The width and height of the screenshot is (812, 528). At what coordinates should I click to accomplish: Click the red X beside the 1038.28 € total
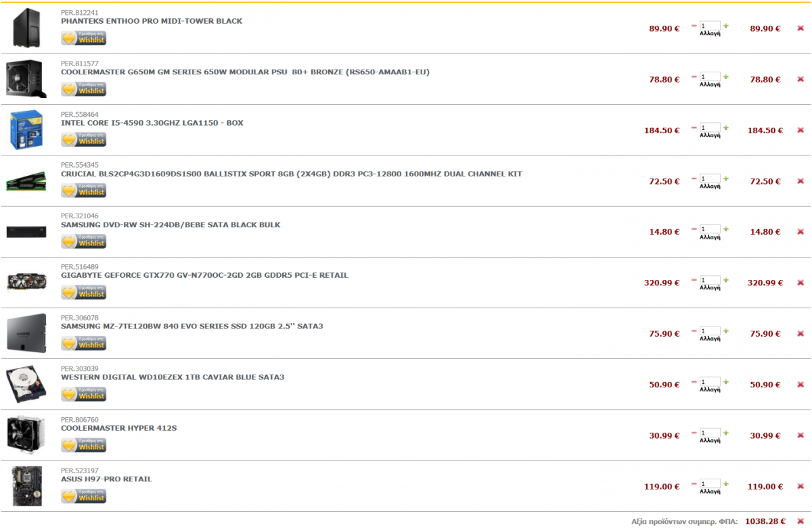pyautogui.click(x=800, y=521)
